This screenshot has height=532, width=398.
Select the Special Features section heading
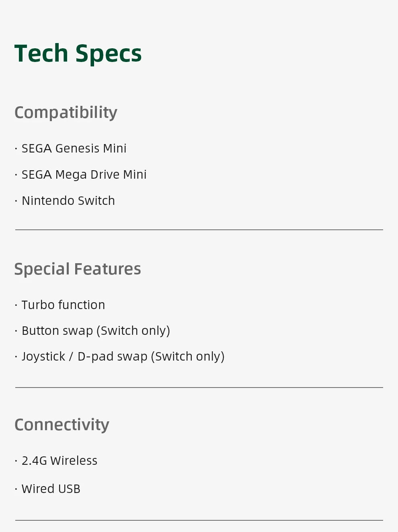tap(78, 269)
